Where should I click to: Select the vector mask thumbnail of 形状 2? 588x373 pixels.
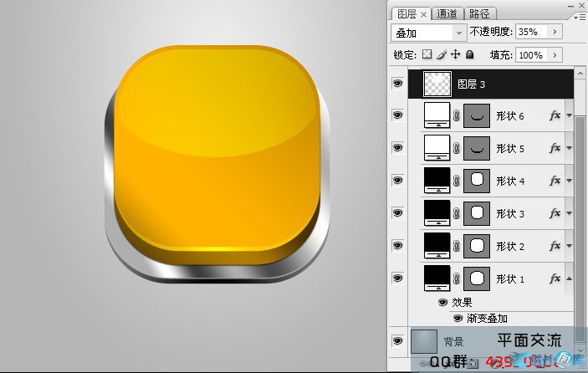tap(477, 247)
